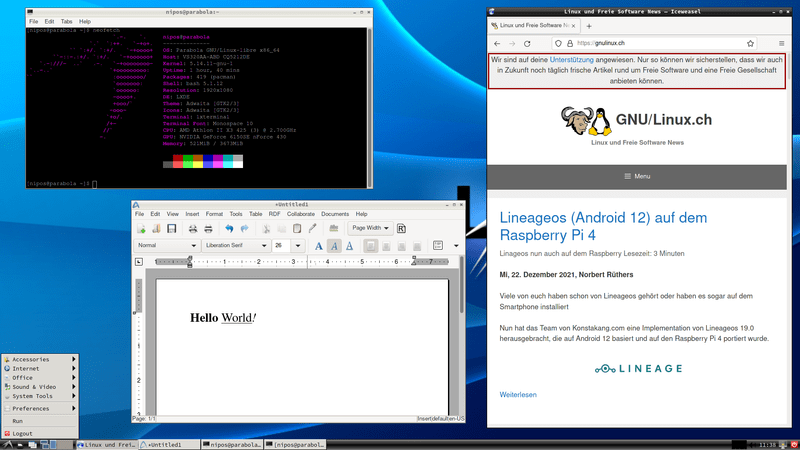Expand the AbiWord toolbar overflow arrow
The image size is (800, 450).
[x=456, y=246]
